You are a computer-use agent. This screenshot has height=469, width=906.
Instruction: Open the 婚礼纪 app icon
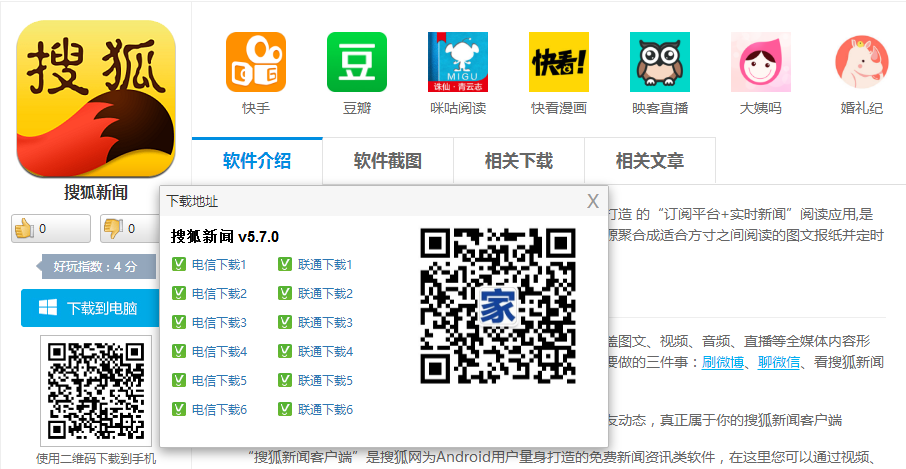pyautogui.click(x=862, y=62)
